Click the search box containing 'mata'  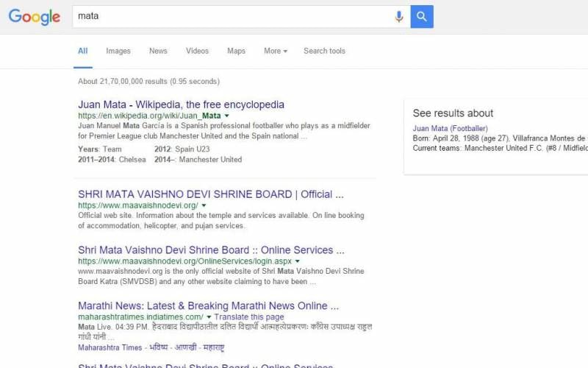pyautogui.click(x=232, y=16)
